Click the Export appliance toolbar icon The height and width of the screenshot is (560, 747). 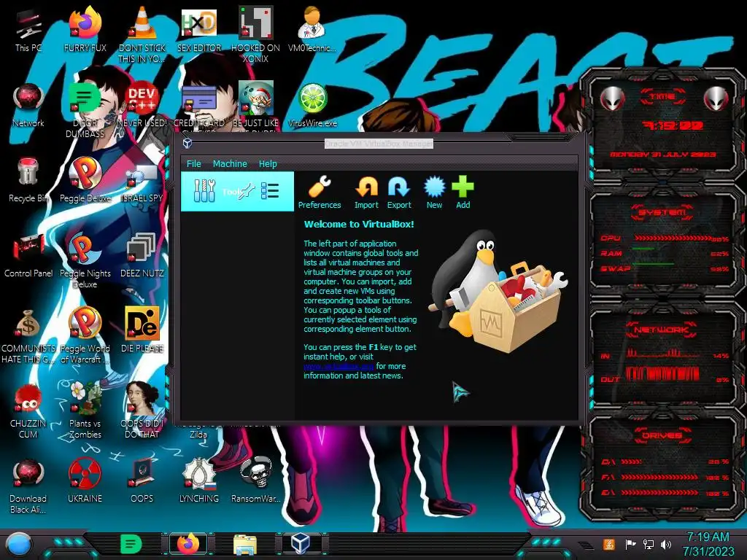(399, 192)
